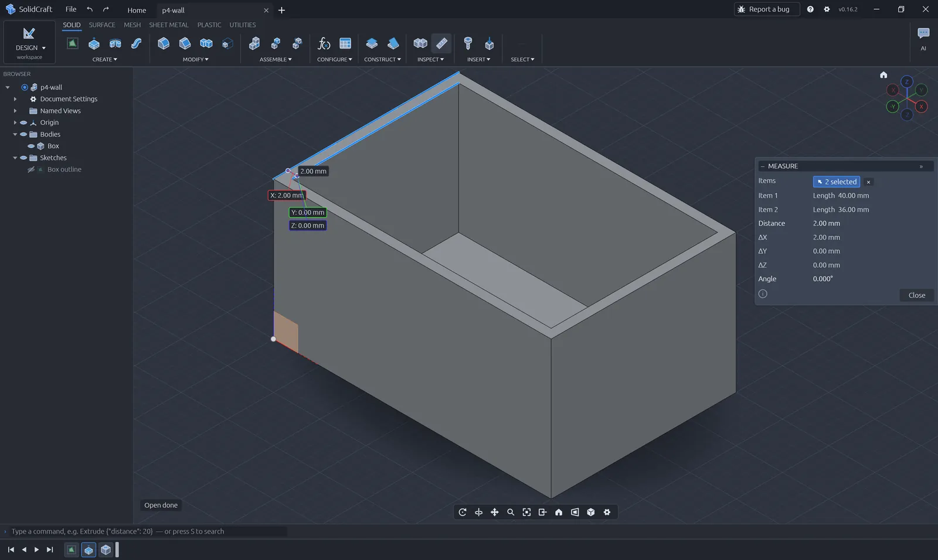938x560 pixels.
Task: Click the Interference inspect icon
Action: 420,43
